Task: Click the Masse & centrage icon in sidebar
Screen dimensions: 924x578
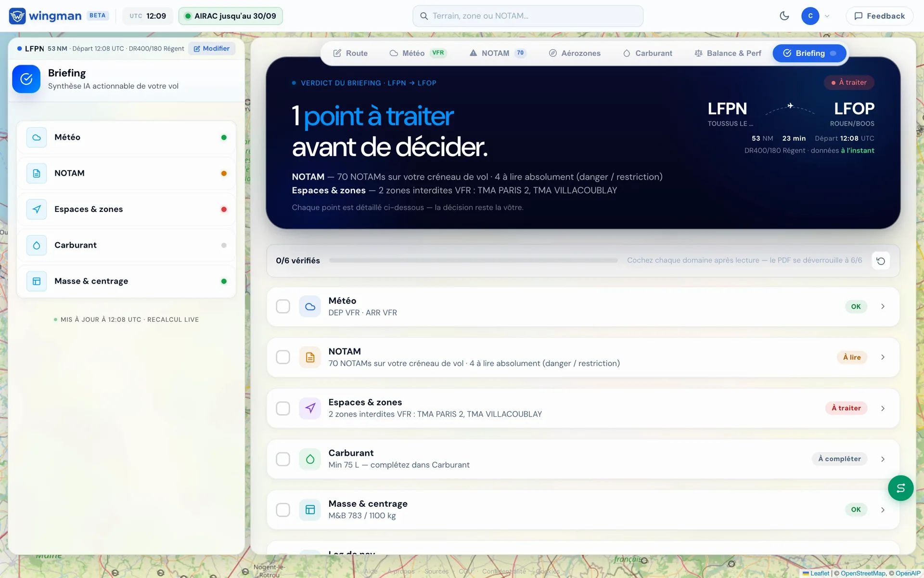Action: [x=37, y=281]
